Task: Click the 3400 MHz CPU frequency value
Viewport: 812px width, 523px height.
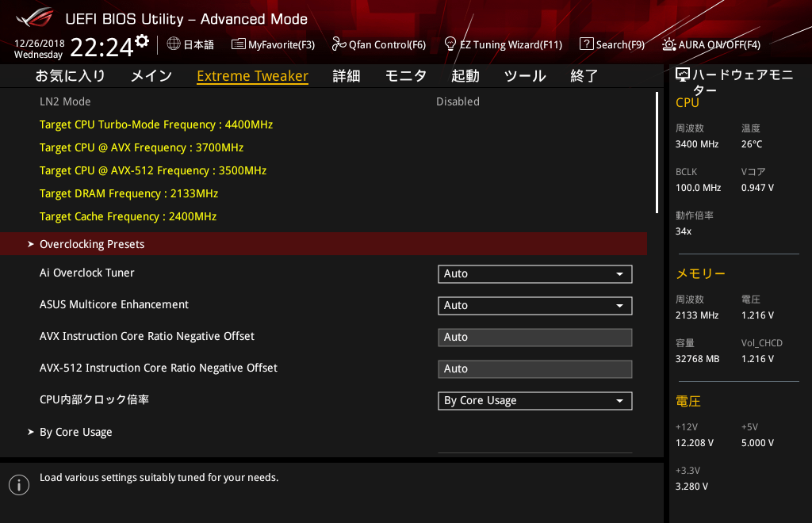Action: coord(697,144)
